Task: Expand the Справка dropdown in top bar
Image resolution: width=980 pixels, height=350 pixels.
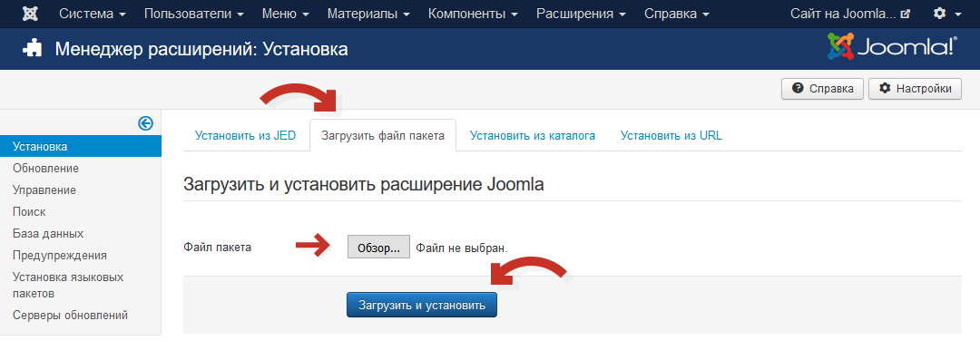Action: 676,13
